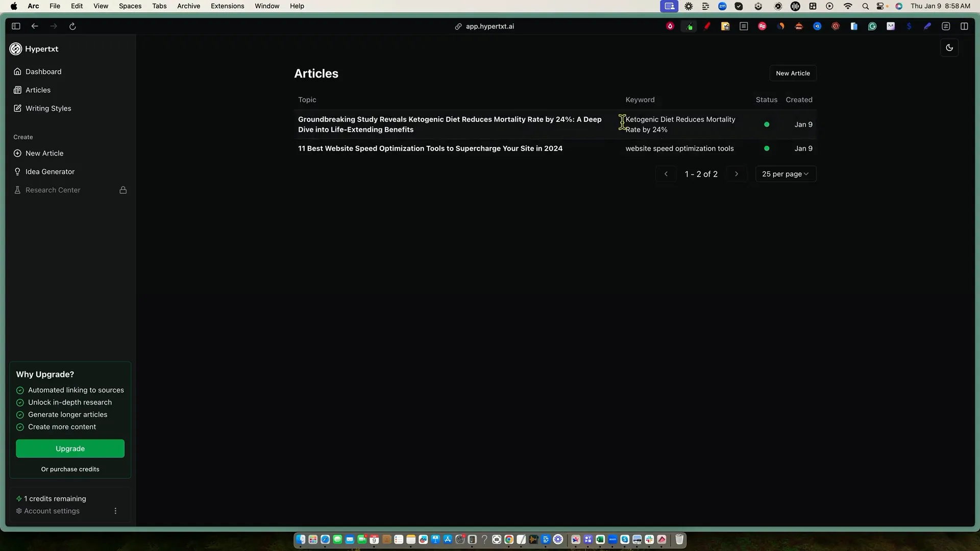Screen dimensions: 980x551
Task: Open the Writing Styles page
Action: tap(48, 108)
